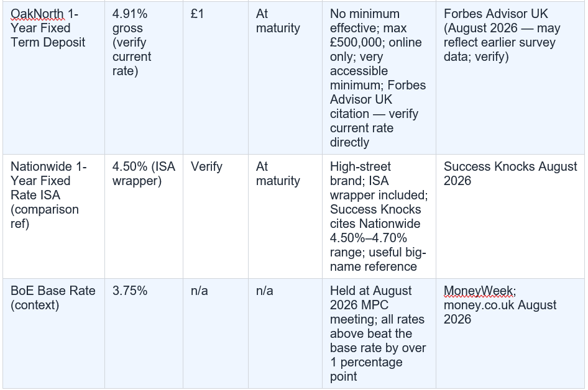Image resolution: width=588 pixels, height=390 pixels.
Task: Click the Verify cell in Nationwide row
Action: [x=216, y=216]
